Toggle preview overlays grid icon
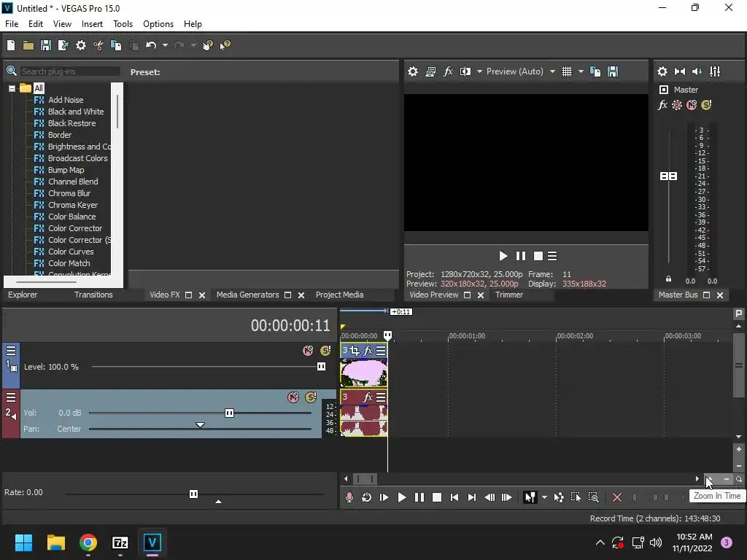 pos(566,71)
